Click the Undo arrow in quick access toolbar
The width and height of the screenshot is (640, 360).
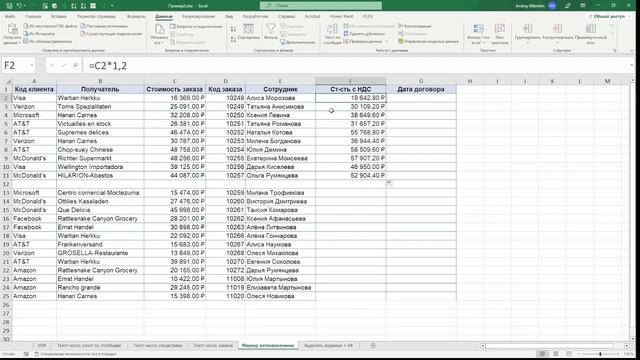19,6
